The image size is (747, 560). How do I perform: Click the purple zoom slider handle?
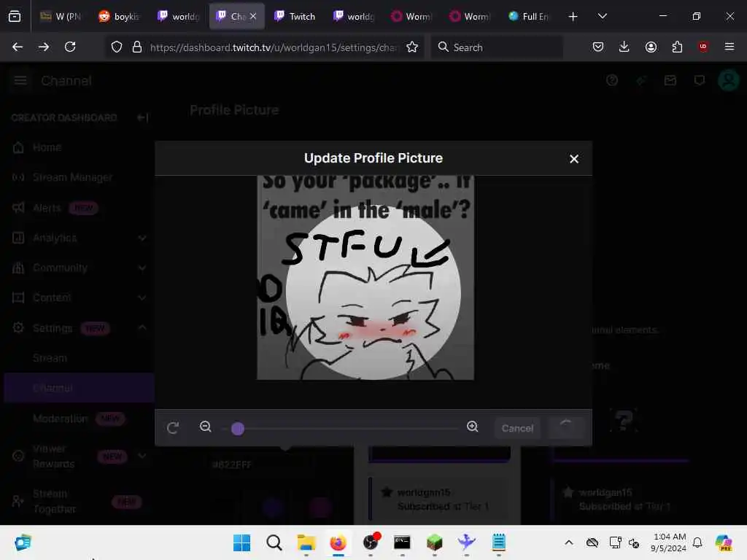(x=238, y=429)
